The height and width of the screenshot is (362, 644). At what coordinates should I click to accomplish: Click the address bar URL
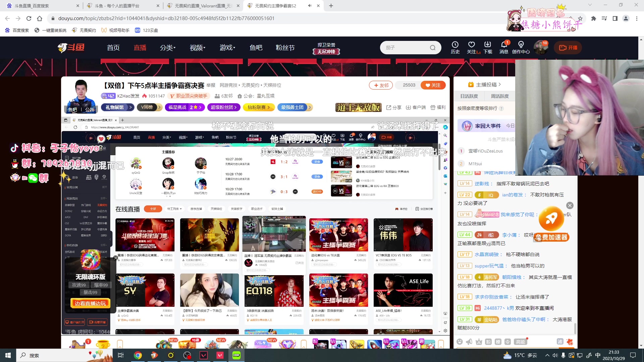[x=166, y=18]
